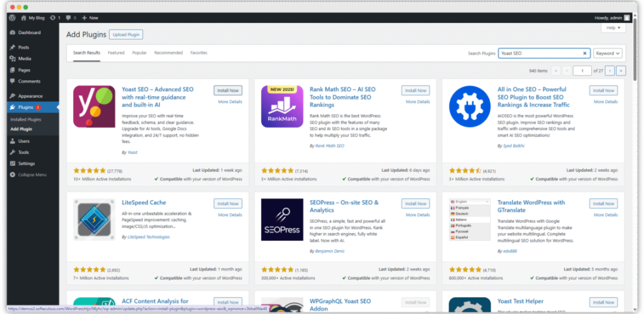Open WPGraphQL Yoast SEO Addon title
This screenshot has width=644, height=314.
click(340, 305)
